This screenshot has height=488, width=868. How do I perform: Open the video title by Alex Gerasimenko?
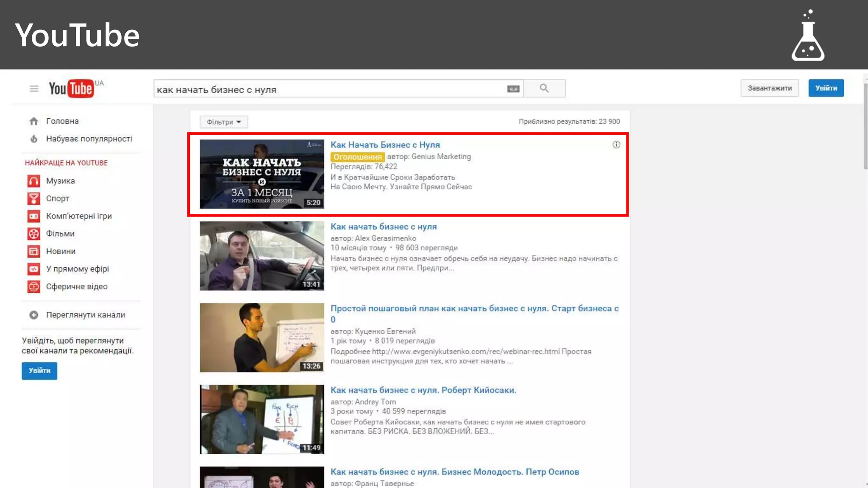click(384, 227)
